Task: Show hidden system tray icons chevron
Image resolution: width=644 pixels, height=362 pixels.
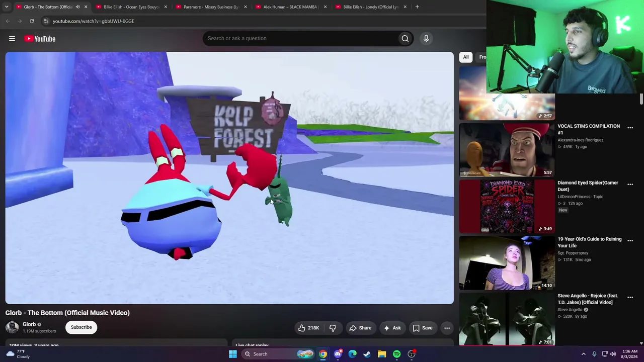Action: pos(584,354)
